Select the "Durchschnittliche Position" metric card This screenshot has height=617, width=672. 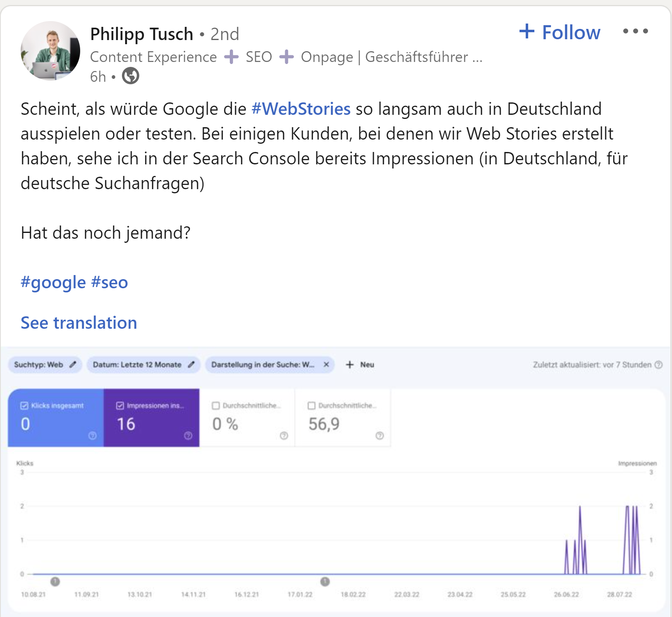[x=343, y=417]
